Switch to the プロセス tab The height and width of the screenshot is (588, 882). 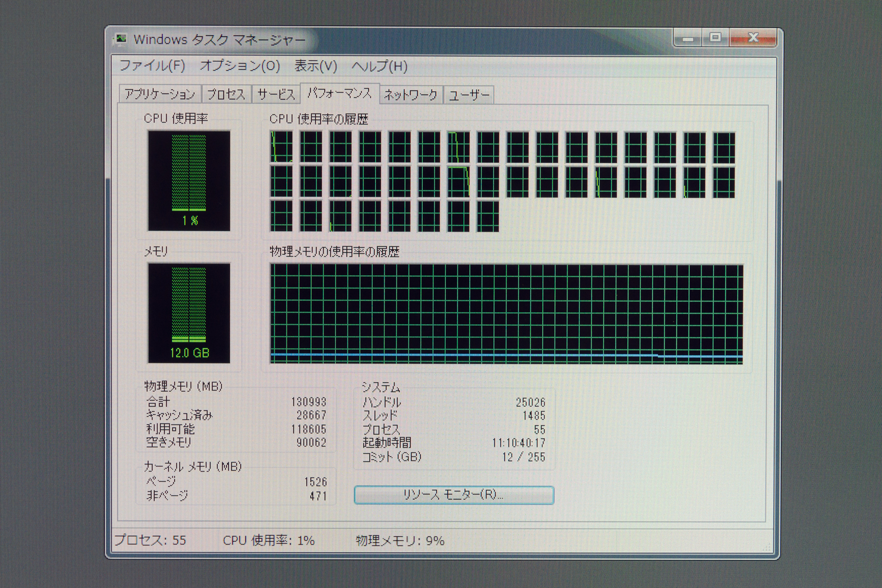pos(226,95)
